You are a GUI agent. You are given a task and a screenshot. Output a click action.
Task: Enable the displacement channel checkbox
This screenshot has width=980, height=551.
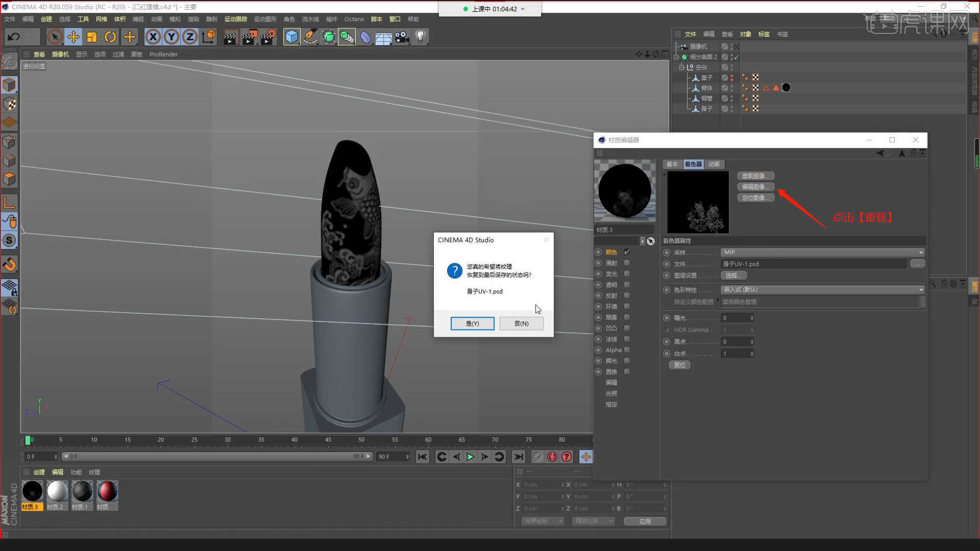627,371
